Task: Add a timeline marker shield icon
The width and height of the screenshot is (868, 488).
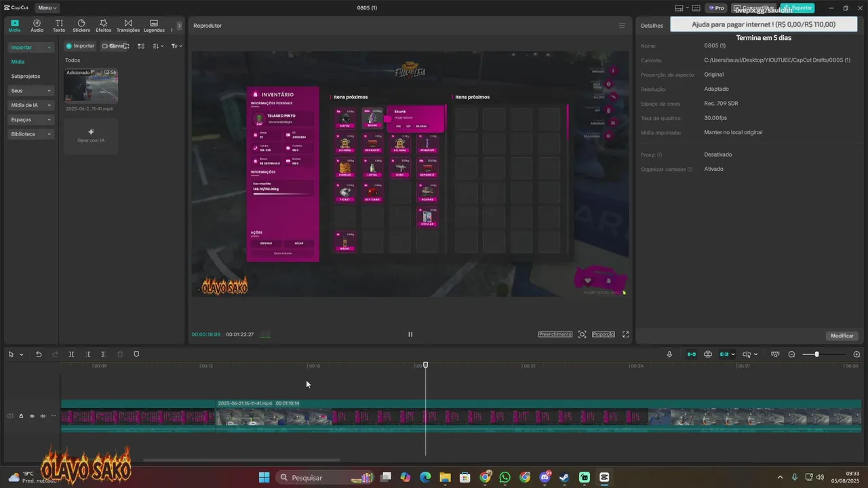Action: point(136,354)
